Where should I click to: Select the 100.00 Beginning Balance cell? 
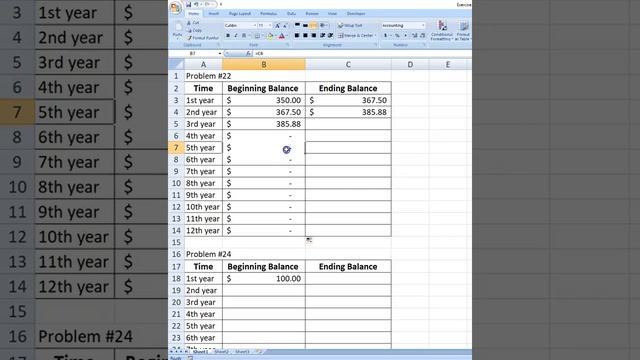[x=264, y=278]
